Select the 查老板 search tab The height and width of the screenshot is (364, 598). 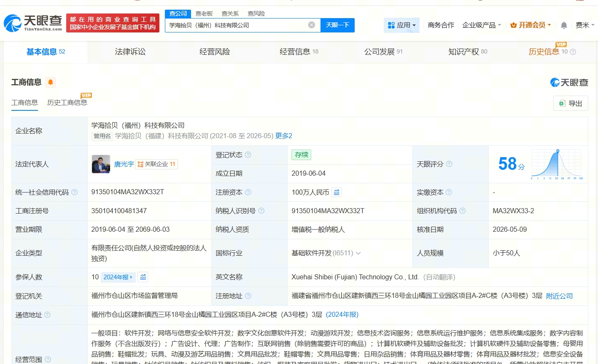[204, 13]
